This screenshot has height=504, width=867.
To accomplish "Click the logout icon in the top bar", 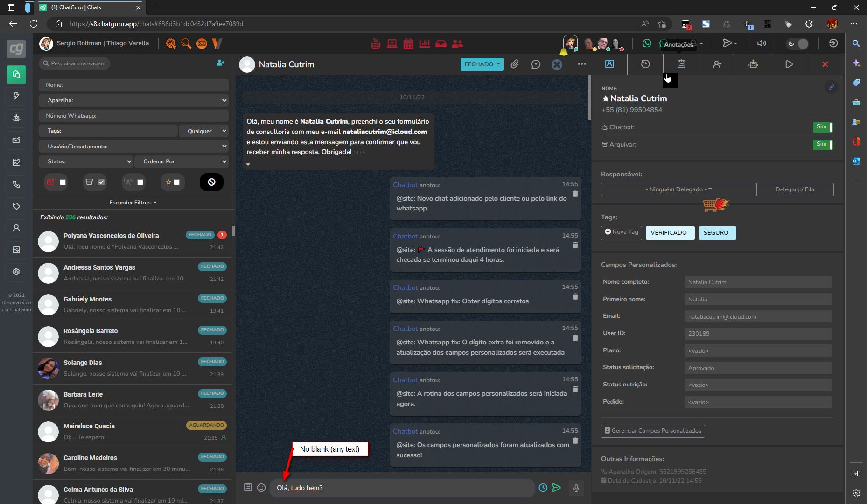I will (x=833, y=43).
